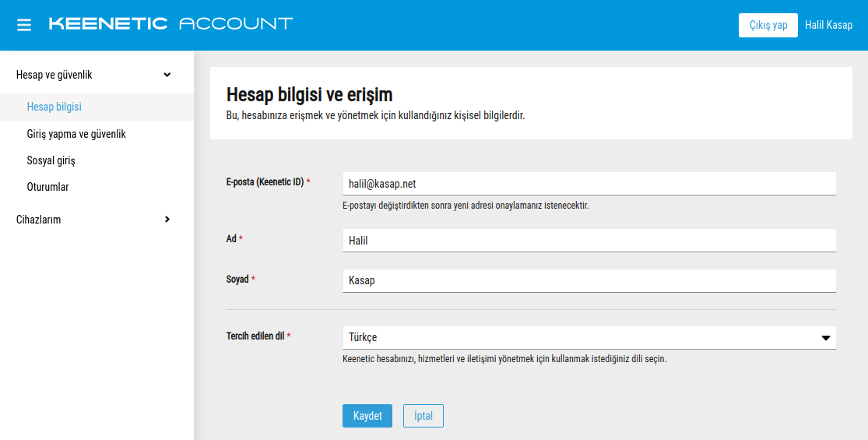Click the Keenetic Account logo
This screenshot has width=868, height=440.
coord(170,24)
